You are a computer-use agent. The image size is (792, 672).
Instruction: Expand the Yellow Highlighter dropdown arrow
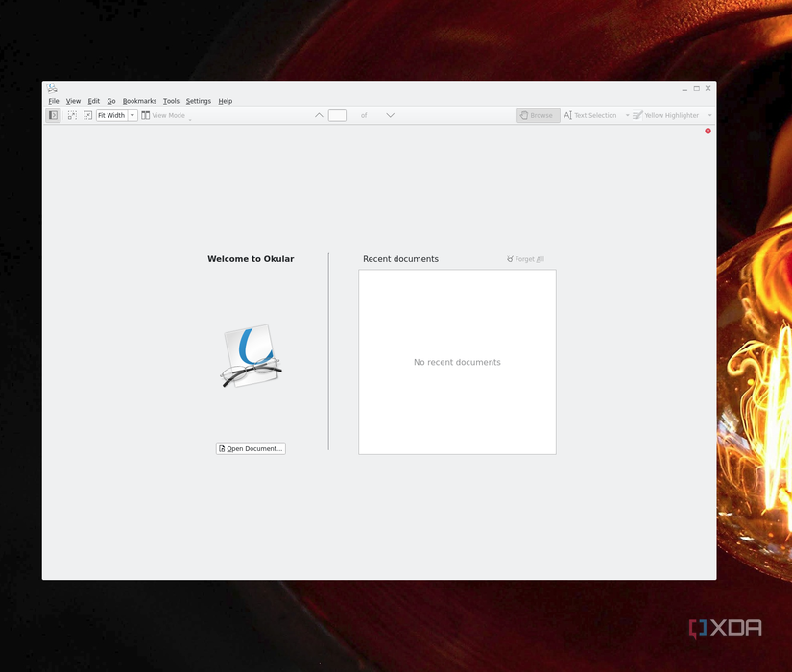pyautogui.click(x=709, y=116)
